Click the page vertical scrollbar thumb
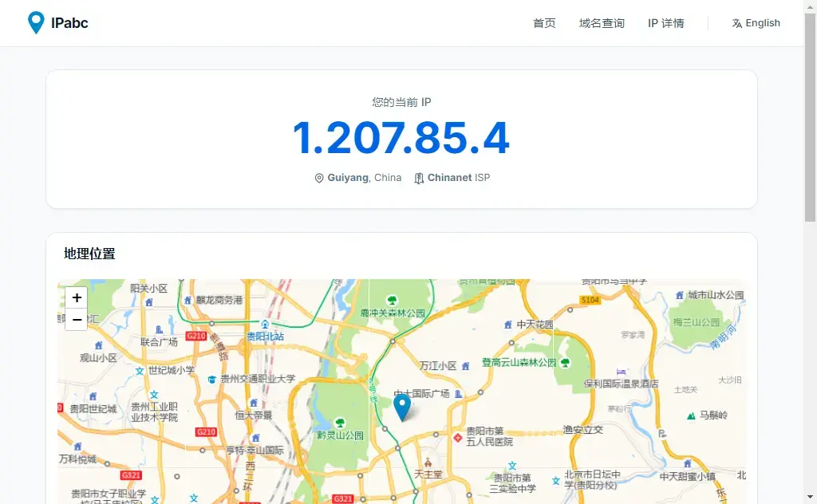The height and width of the screenshot is (504, 817). click(x=811, y=118)
